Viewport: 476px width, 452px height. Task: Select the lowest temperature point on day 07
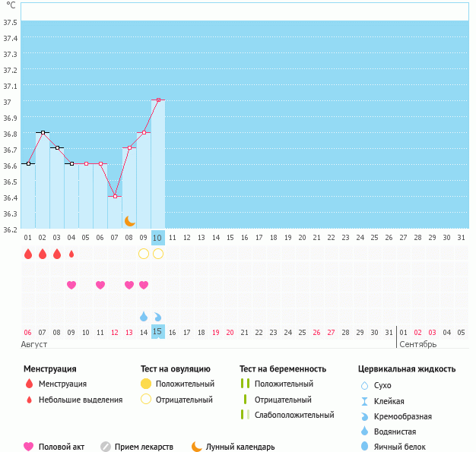coord(115,196)
